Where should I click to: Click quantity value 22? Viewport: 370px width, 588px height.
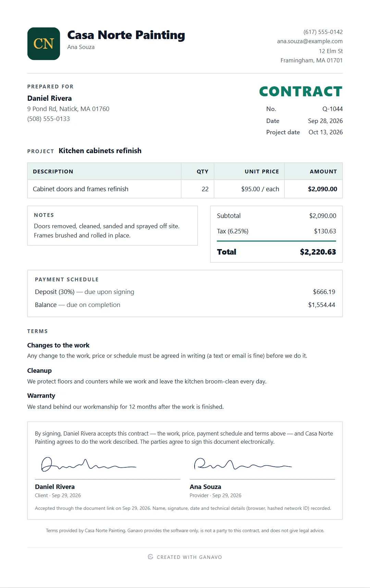click(205, 189)
